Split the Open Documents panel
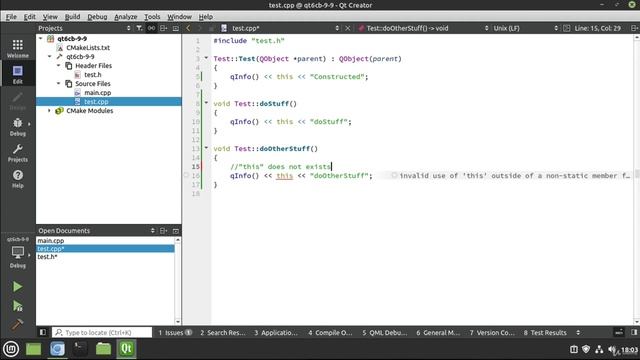This screenshot has height=360, width=640. pyautogui.click(x=164, y=231)
